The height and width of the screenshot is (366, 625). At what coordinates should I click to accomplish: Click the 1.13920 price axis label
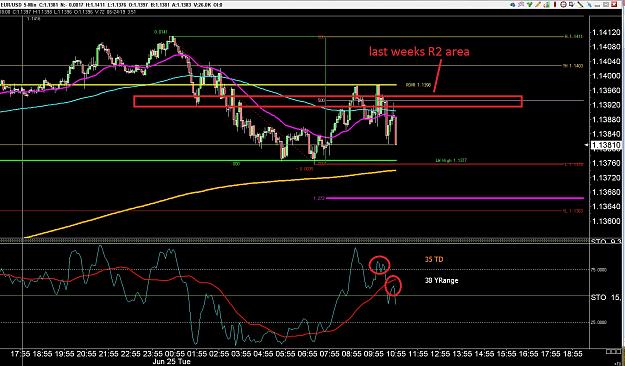point(606,105)
